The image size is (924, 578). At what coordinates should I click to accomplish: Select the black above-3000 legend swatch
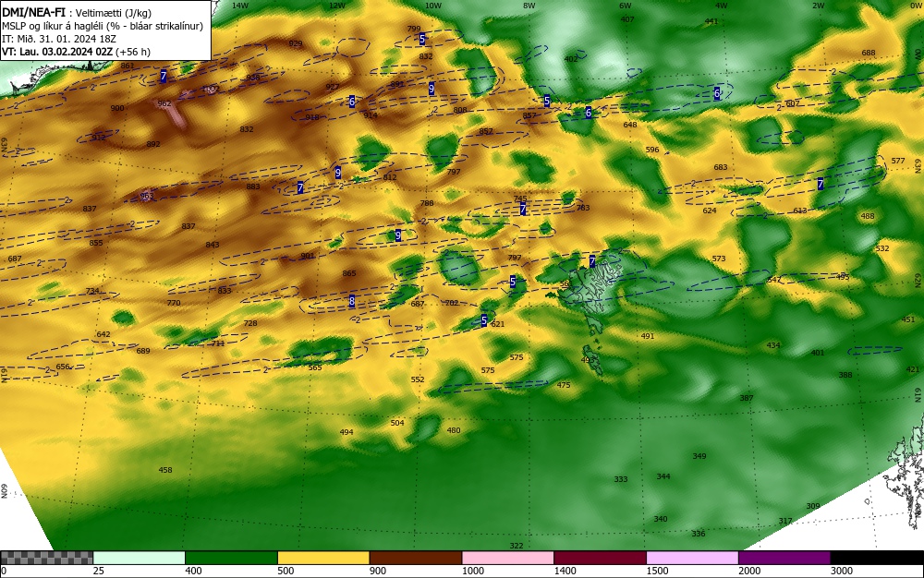[x=877, y=558]
